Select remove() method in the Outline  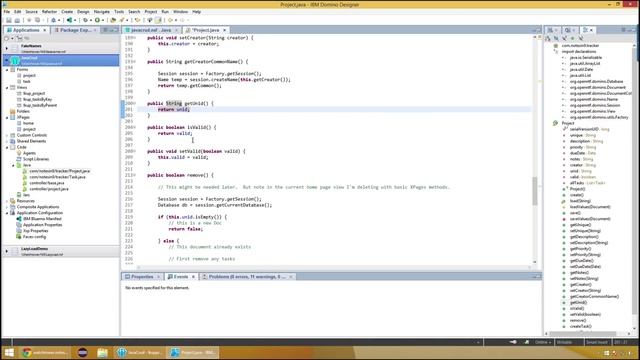(578, 321)
